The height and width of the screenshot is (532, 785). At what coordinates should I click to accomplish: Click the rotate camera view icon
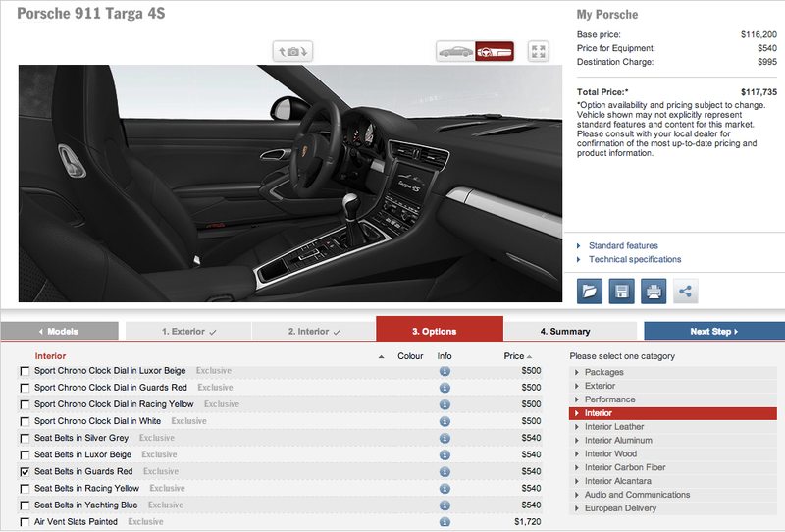292,51
